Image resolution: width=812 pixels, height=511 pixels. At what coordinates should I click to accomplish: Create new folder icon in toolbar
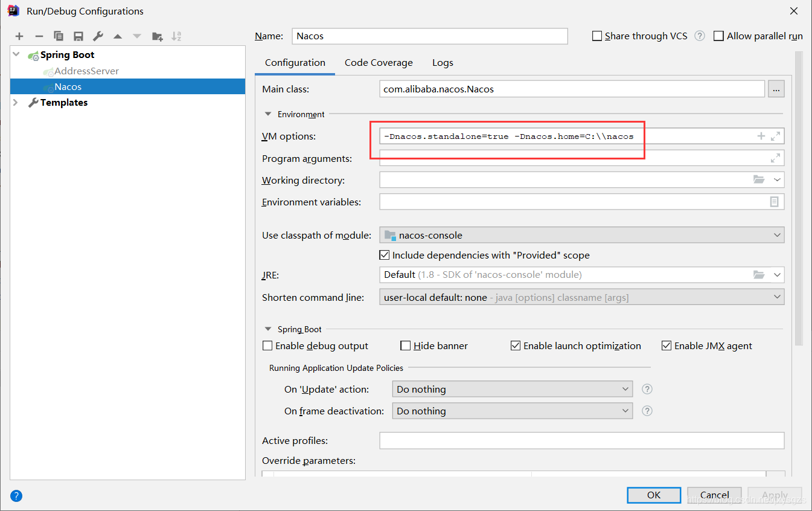click(157, 36)
